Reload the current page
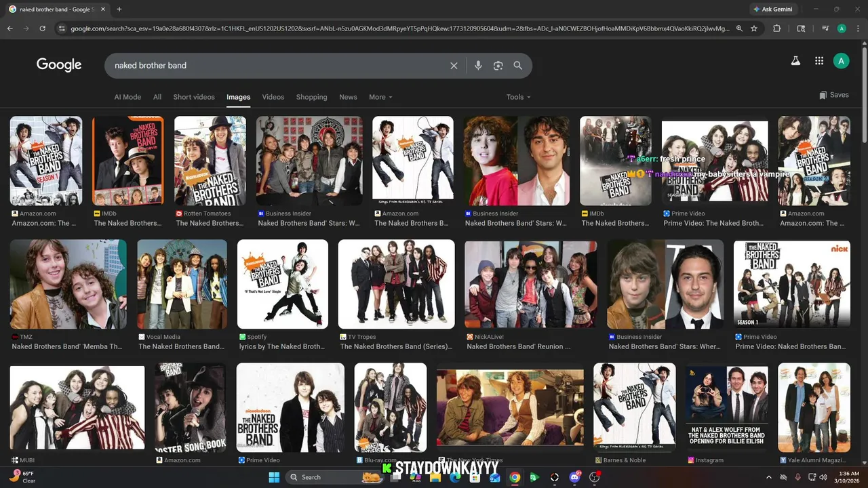Image resolution: width=868 pixels, height=488 pixels. (x=43, y=28)
